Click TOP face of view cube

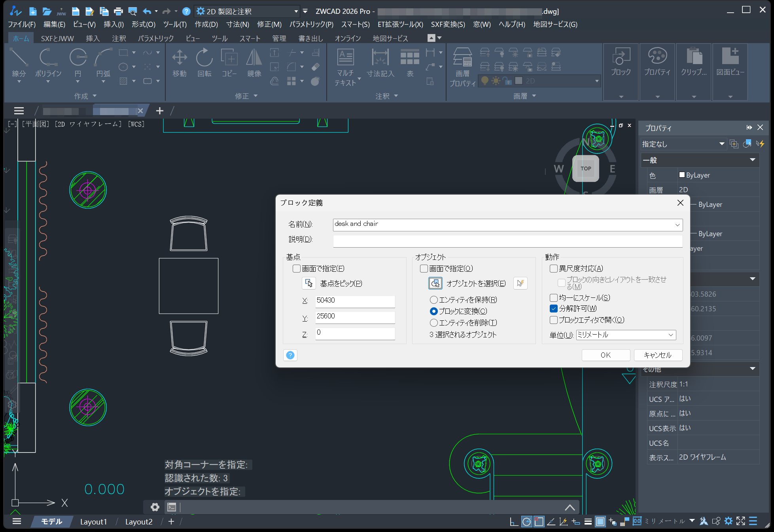tap(586, 168)
